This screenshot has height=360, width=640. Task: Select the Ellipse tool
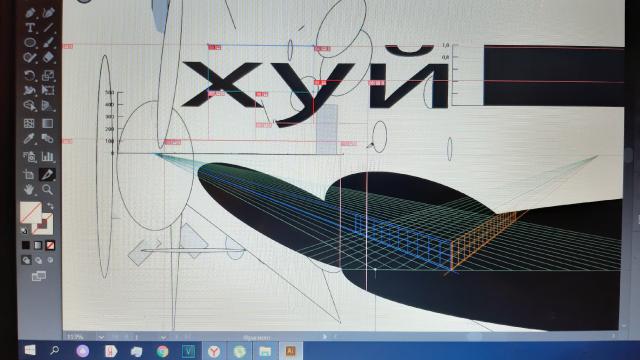point(29,42)
